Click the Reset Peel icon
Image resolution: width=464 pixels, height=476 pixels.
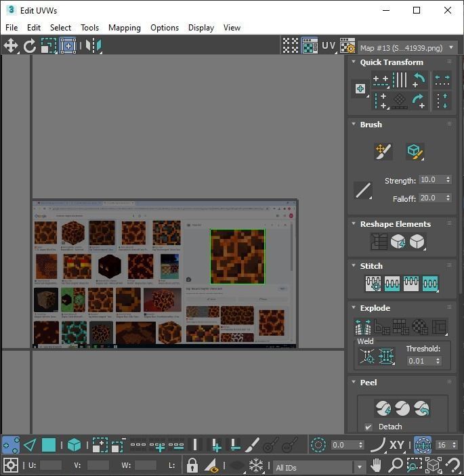(422, 408)
